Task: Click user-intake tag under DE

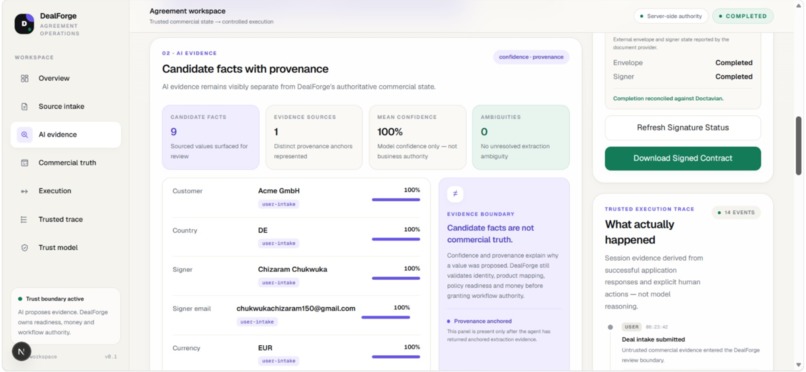Action: (x=279, y=243)
